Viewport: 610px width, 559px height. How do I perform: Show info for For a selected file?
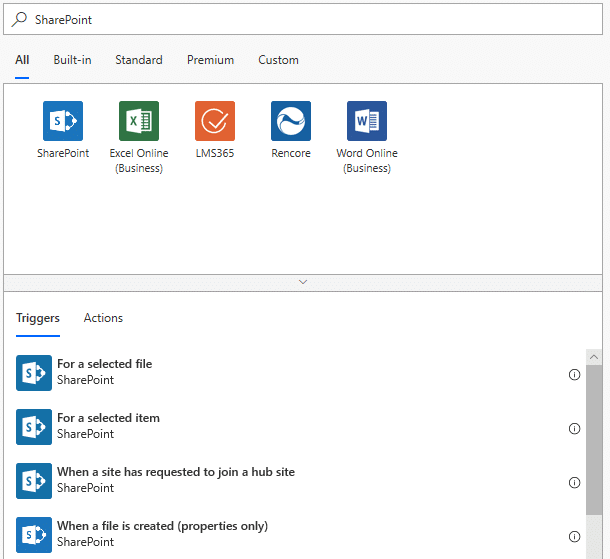click(x=574, y=375)
